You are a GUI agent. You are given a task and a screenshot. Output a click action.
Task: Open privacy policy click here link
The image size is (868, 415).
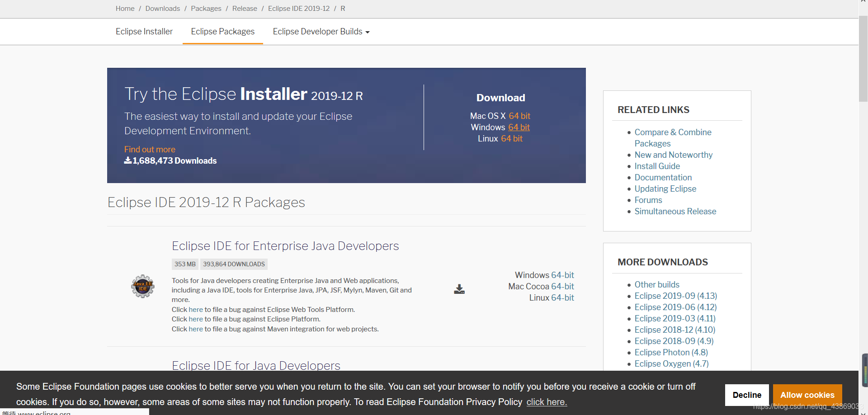(x=547, y=402)
